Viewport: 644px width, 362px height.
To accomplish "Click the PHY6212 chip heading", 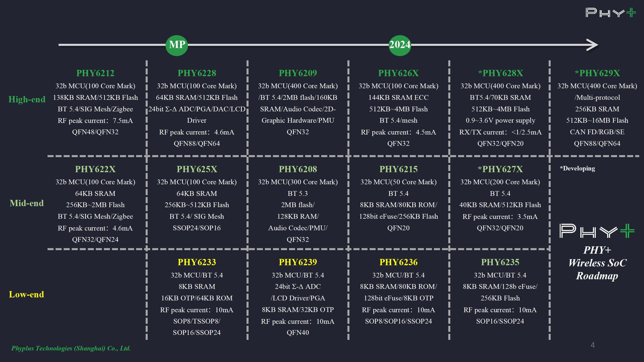I will 95,73.
